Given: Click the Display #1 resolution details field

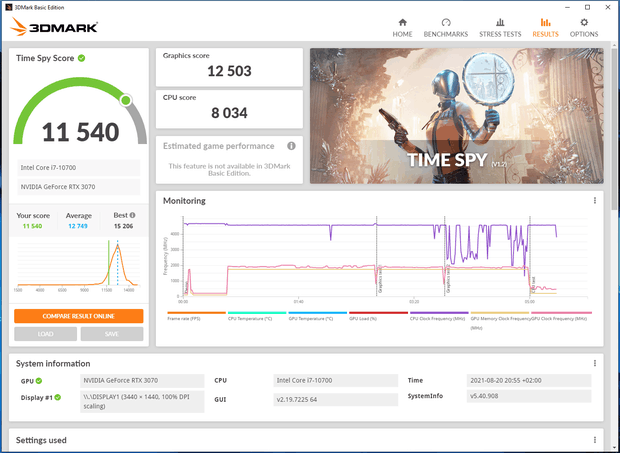Looking at the screenshot, I should click(142, 401).
